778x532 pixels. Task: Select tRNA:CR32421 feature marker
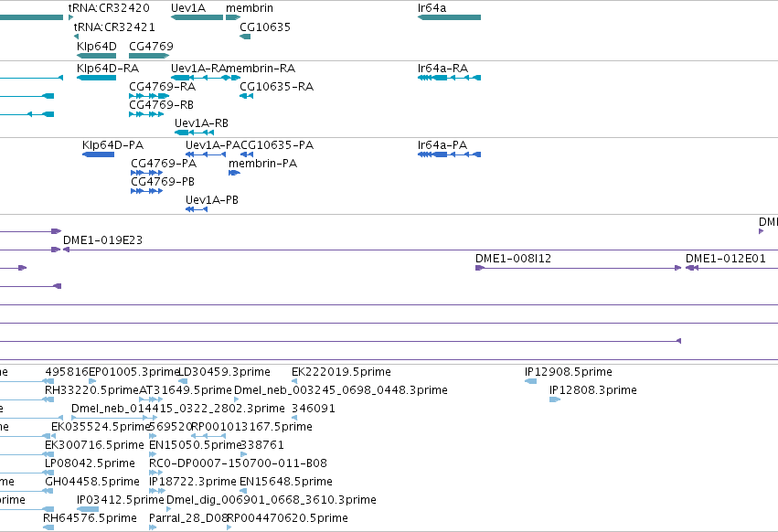pyautogui.click(x=77, y=37)
